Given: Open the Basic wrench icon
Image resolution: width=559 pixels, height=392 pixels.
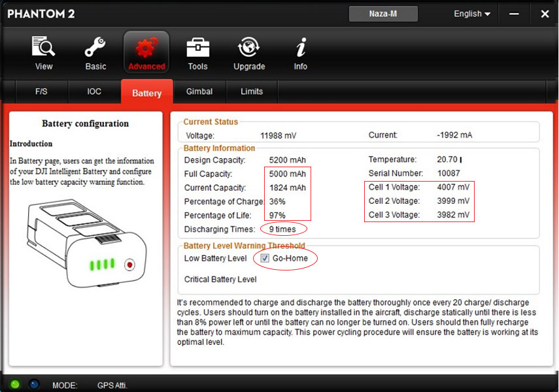Looking at the screenshot, I should (x=95, y=46).
